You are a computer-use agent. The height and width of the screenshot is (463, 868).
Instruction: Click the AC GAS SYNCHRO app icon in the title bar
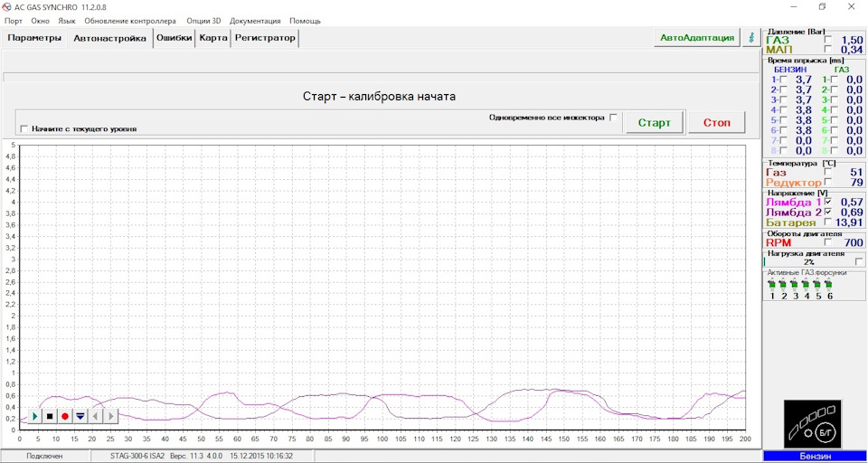[7, 7]
